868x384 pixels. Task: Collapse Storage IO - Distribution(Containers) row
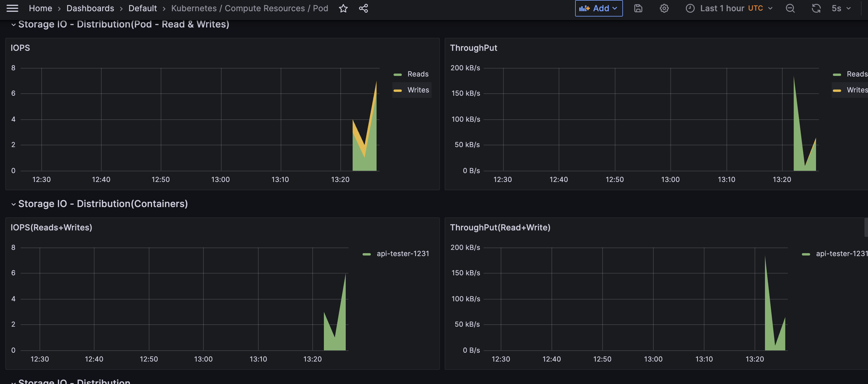[14, 204]
